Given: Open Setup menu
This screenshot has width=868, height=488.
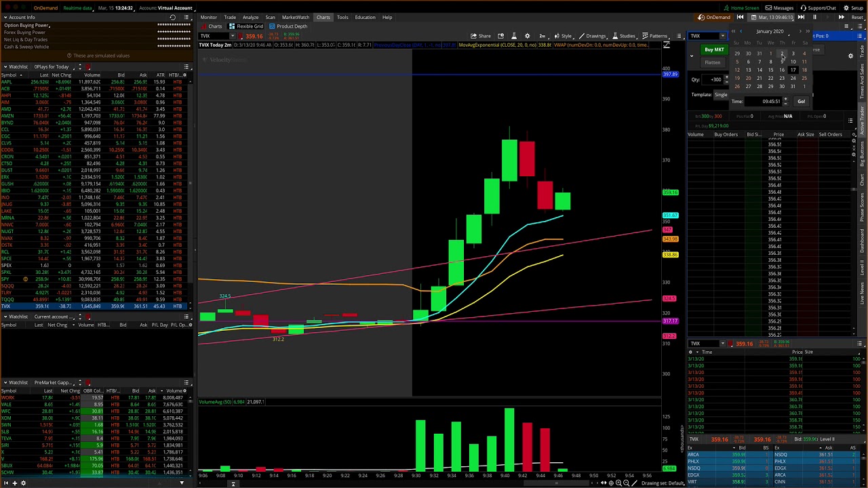Looking at the screenshot, I should coord(854,7).
